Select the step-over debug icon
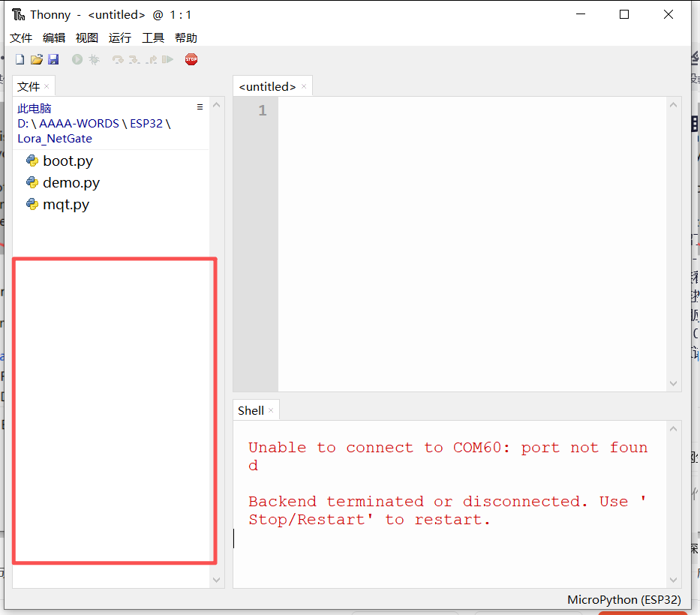This screenshot has width=700, height=615. tap(119, 58)
